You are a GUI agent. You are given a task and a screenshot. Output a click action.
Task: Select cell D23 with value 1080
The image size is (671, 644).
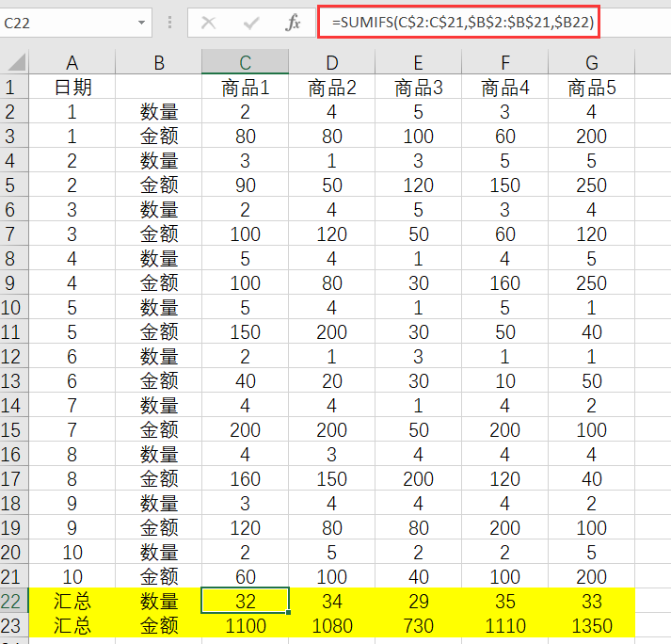[332, 625]
